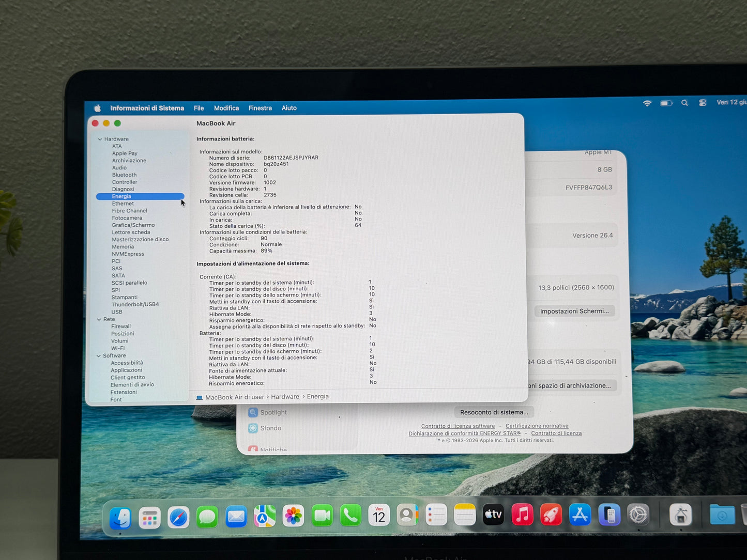The image size is (747, 560).
Task: Open the Dichiarazione di conformità ENERGY STAR link
Action: coord(465,433)
